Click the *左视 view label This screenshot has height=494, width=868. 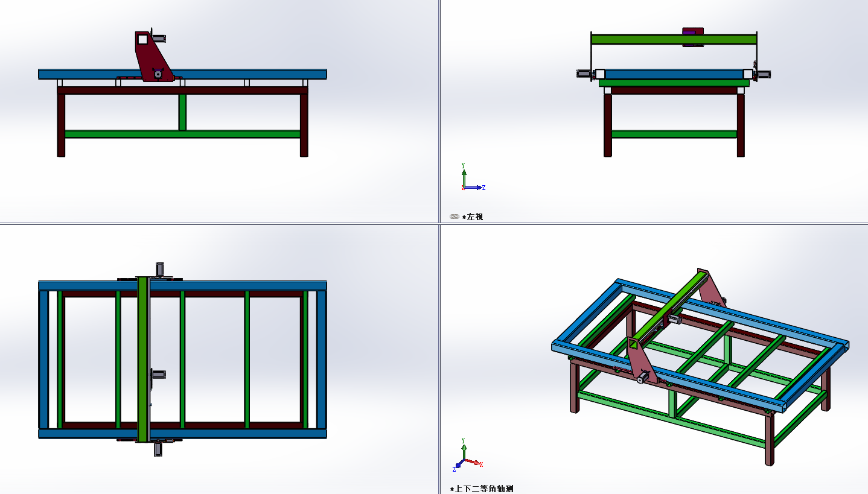473,217
